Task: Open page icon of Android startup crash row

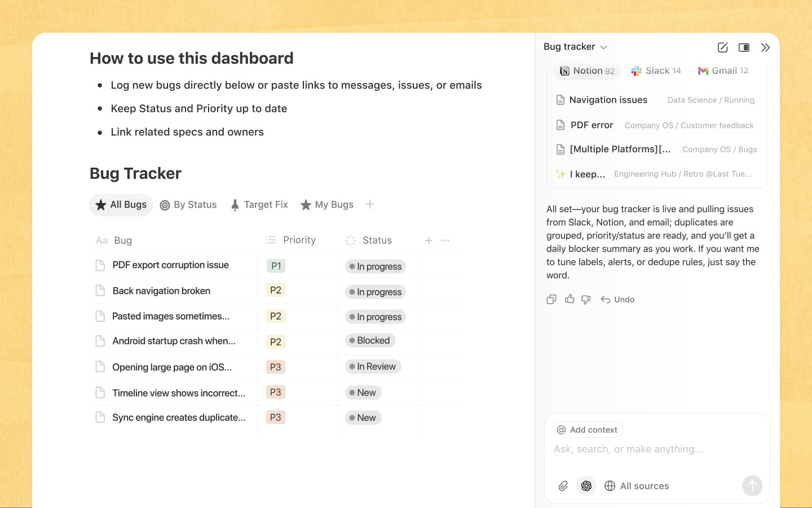Action: point(100,341)
